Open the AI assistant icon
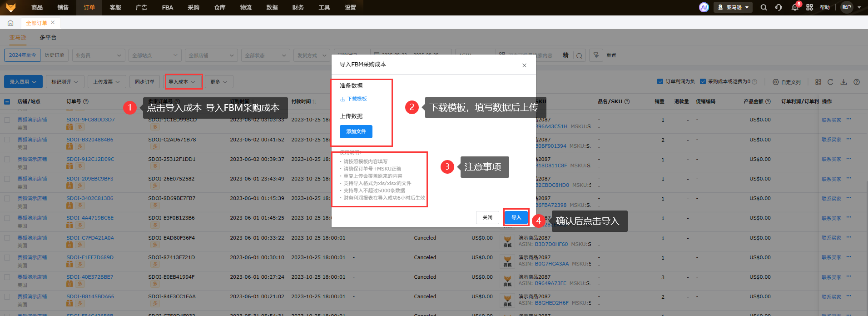 (x=704, y=7)
